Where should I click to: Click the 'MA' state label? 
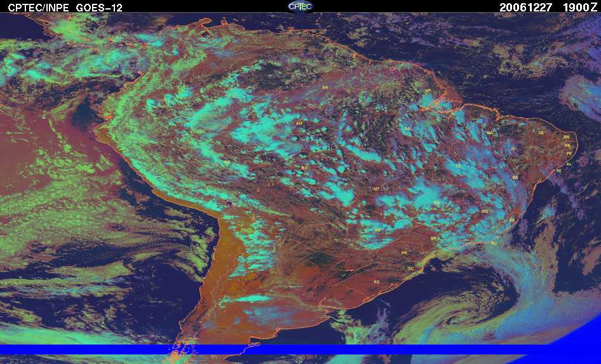[x=490, y=133]
